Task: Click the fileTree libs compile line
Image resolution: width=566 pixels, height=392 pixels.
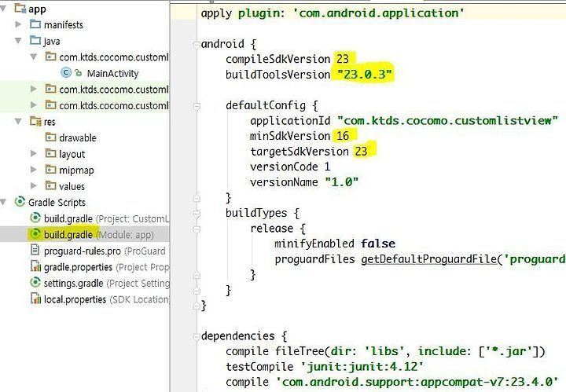Action: point(385,351)
